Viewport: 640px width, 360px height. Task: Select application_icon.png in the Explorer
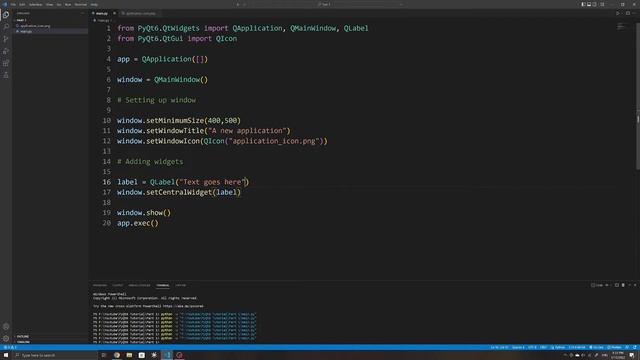tap(50, 26)
